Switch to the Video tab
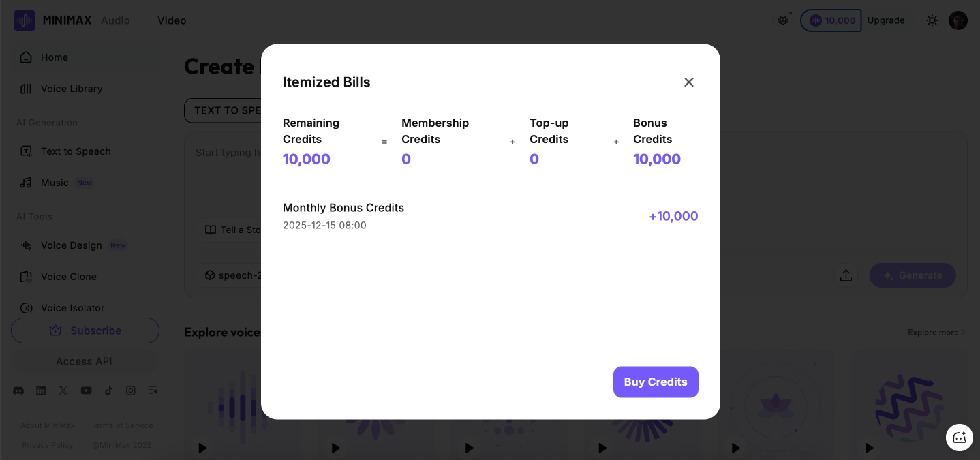Viewport: 980px width, 460px height. coord(172,20)
